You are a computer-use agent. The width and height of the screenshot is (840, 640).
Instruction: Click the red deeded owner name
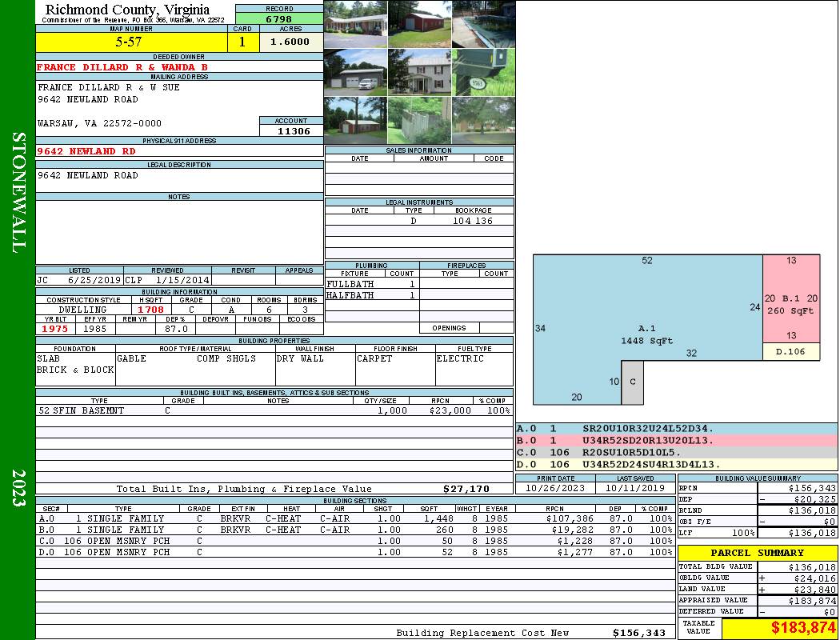(122, 67)
